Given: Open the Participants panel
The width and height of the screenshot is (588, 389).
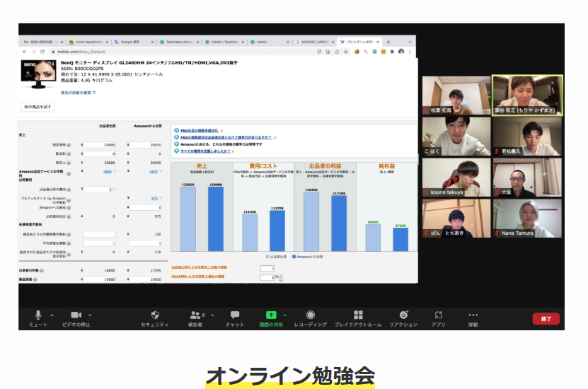Looking at the screenshot, I should pos(195,315).
